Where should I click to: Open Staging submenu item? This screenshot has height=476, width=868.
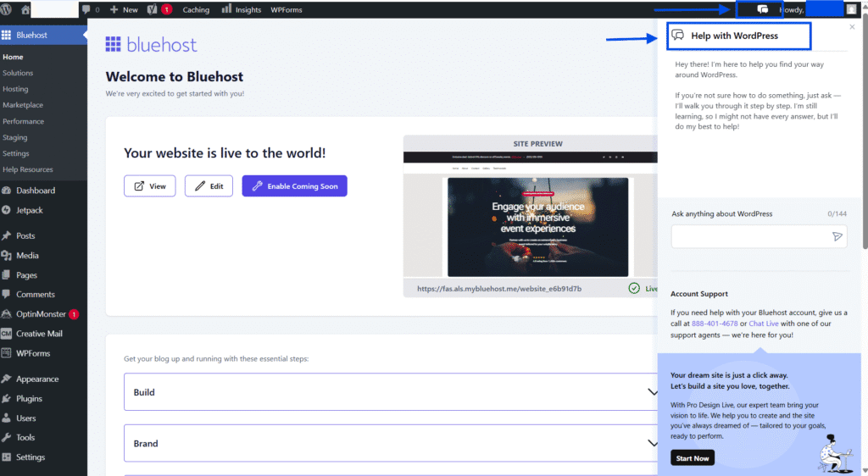[x=15, y=137]
